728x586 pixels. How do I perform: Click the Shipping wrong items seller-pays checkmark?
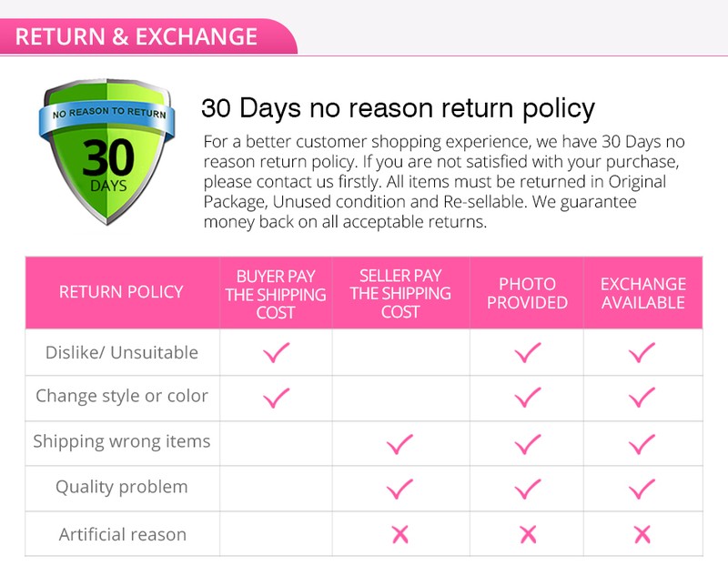click(x=399, y=444)
